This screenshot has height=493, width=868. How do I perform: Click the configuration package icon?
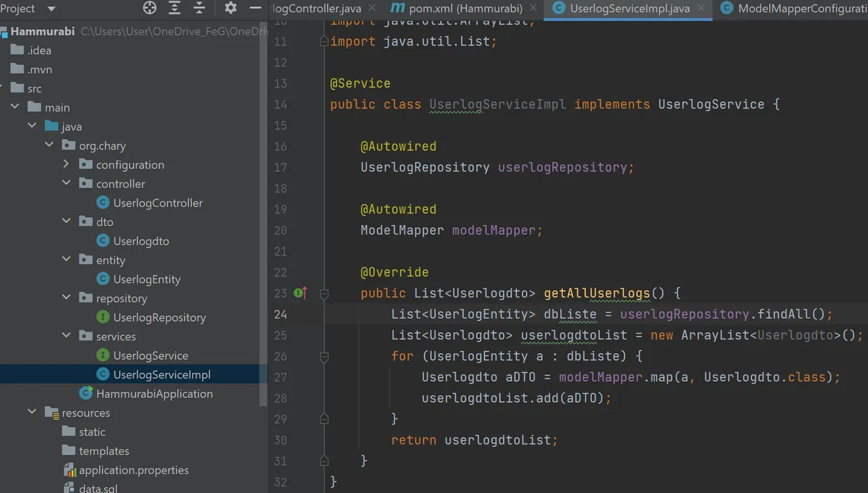pyautogui.click(x=85, y=164)
